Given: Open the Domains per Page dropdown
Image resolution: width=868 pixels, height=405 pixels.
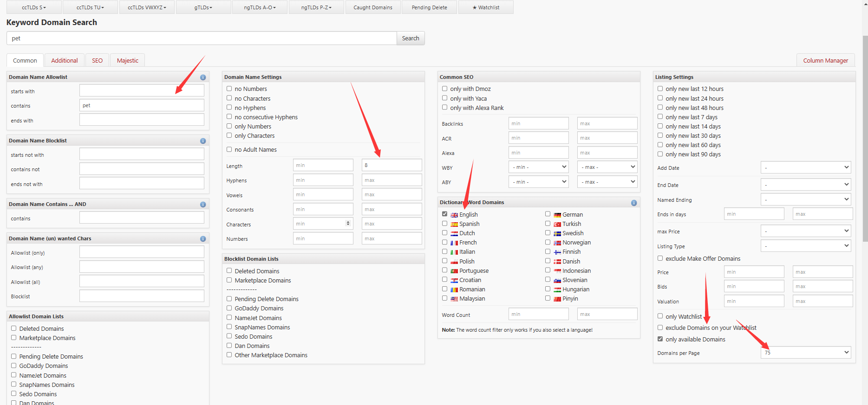Looking at the screenshot, I should 806,353.
